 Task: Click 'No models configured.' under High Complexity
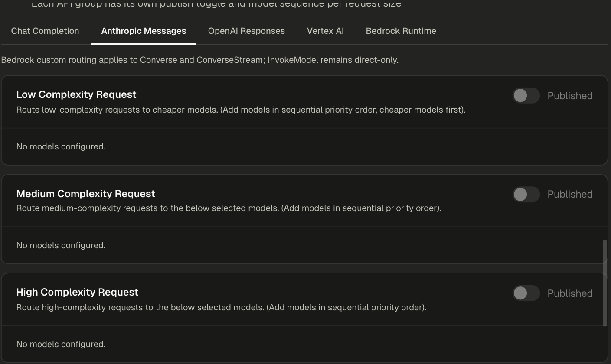coord(61,344)
